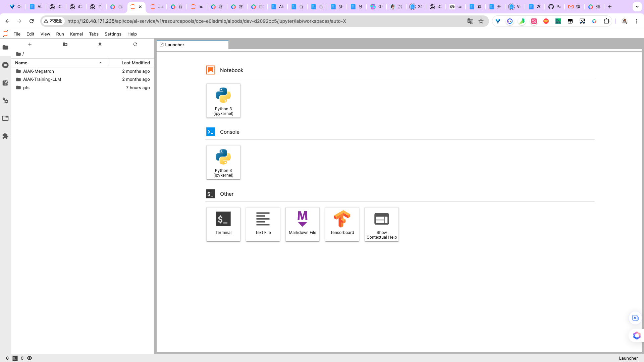Open the Chrome three-dot menu
644x362 pixels.
[x=637, y=21]
